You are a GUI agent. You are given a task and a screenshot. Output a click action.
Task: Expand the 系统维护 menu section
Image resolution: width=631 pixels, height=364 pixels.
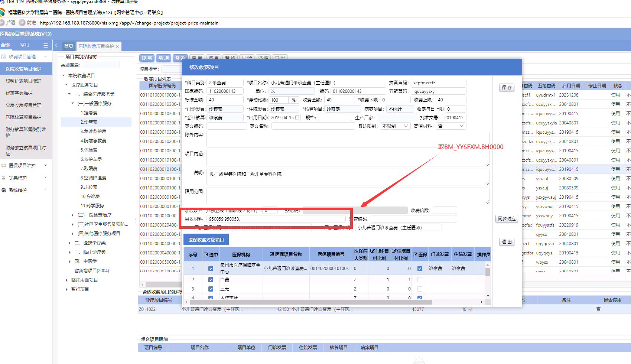pos(45,190)
